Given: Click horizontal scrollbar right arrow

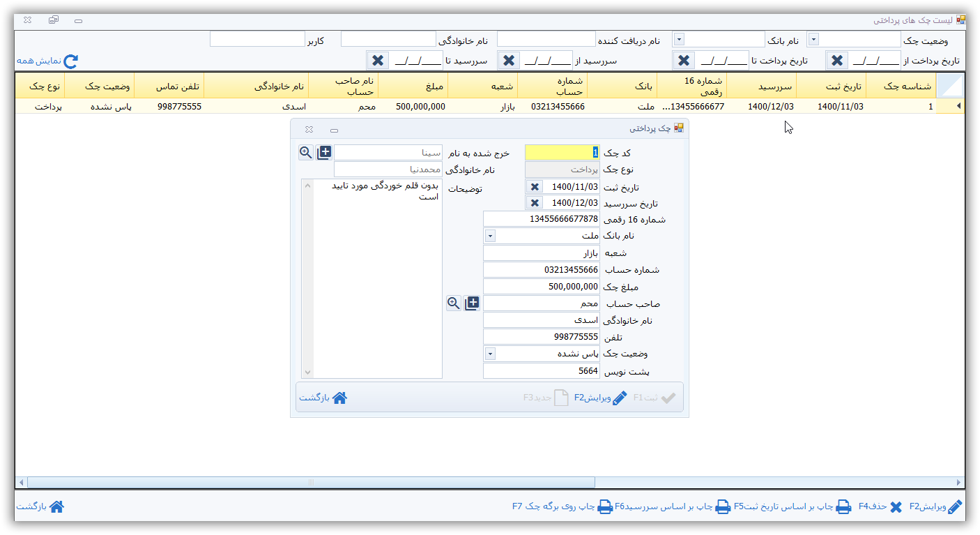Looking at the screenshot, I should (959, 482).
